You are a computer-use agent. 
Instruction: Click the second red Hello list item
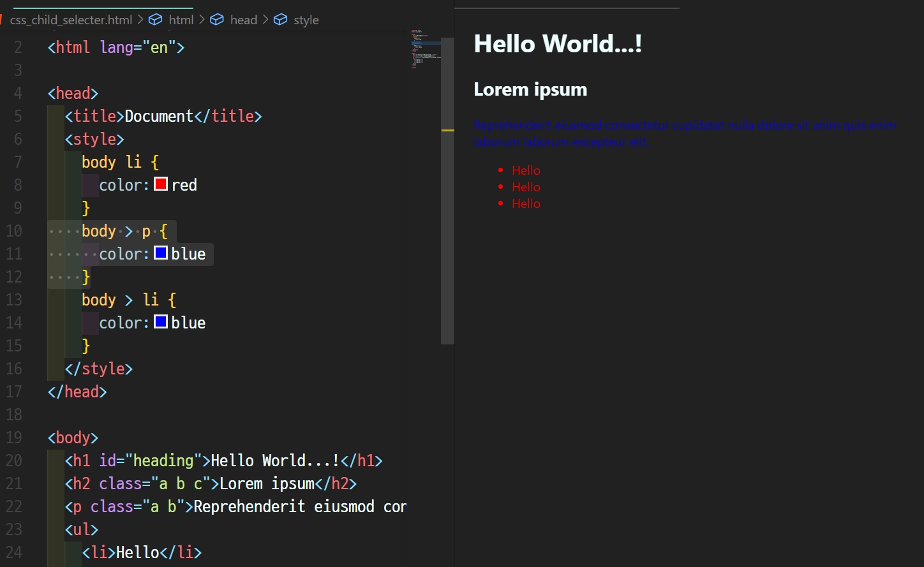(526, 187)
